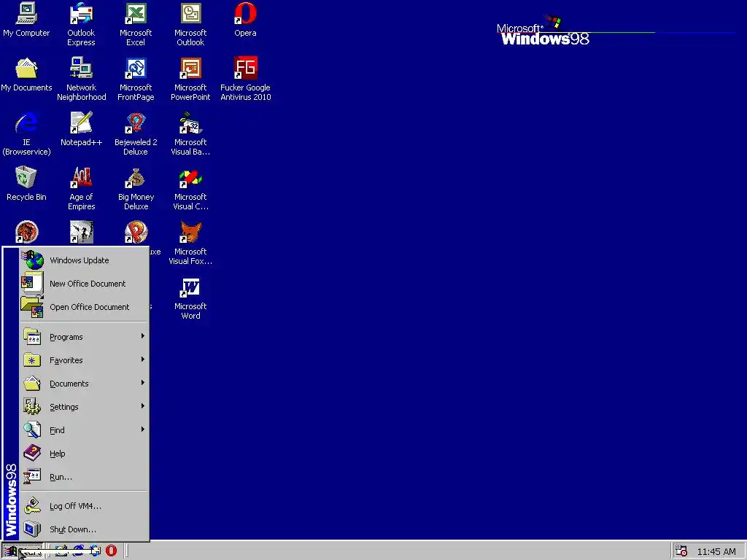Select the Microsoft Visual C++ shortcut

(190, 188)
